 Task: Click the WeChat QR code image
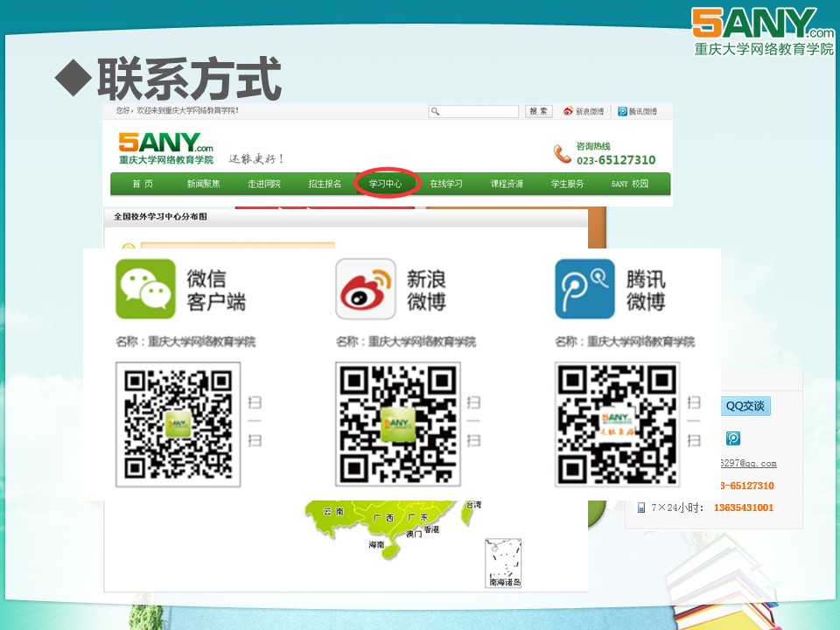click(178, 424)
